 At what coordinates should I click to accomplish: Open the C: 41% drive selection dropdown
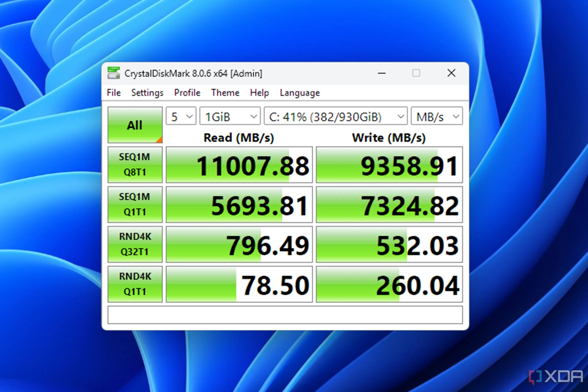pyautogui.click(x=336, y=116)
